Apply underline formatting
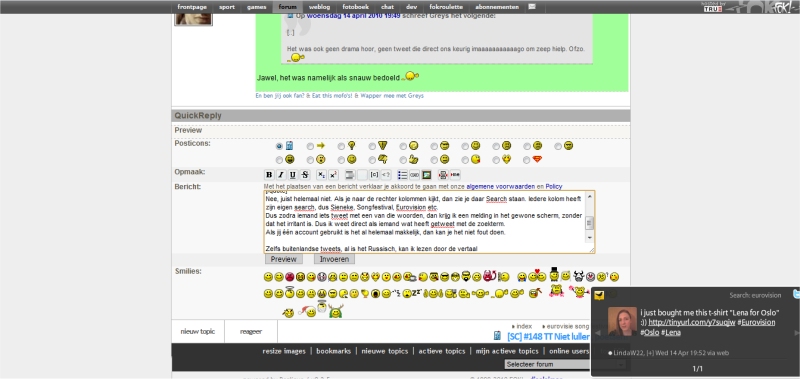Image resolution: width=800 pixels, height=379 pixels. 292,175
